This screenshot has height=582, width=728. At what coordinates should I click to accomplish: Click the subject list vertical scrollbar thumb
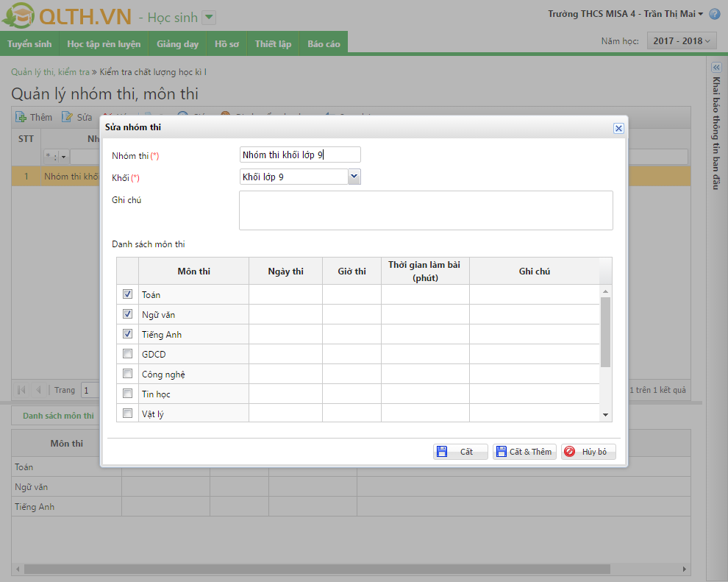pyautogui.click(x=605, y=332)
